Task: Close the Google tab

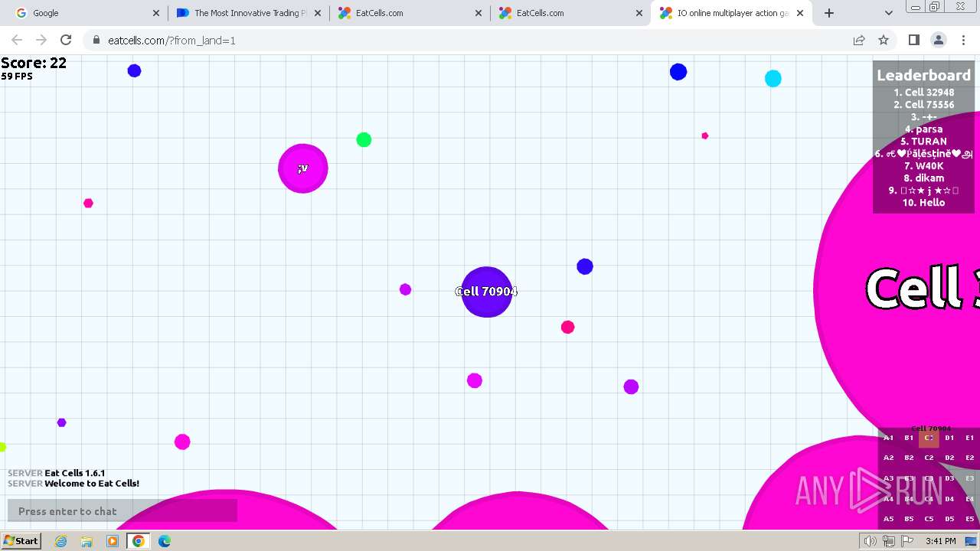Action: point(156,13)
